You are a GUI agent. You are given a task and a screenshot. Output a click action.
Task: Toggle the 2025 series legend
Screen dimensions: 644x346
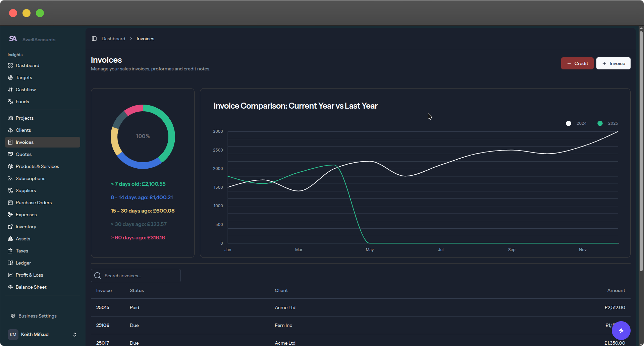click(x=608, y=123)
